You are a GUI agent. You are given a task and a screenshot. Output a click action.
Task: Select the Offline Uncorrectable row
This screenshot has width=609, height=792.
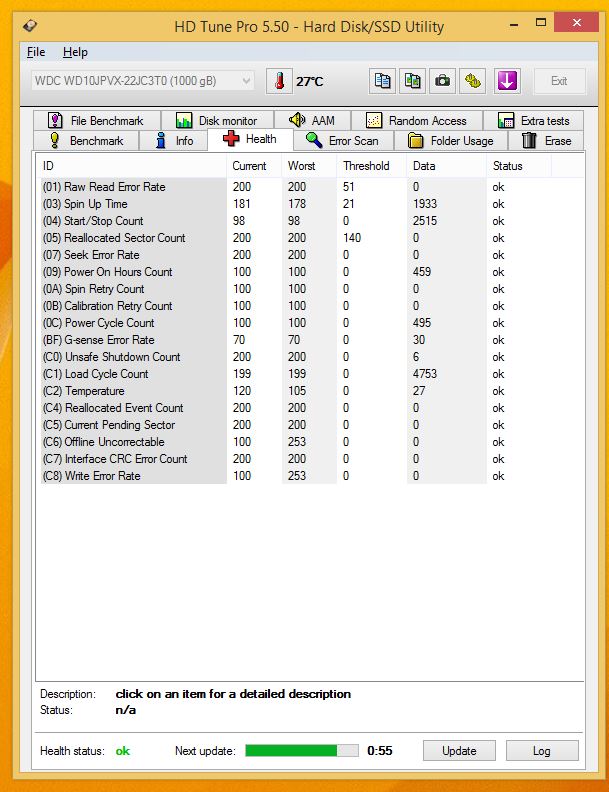[295, 442]
